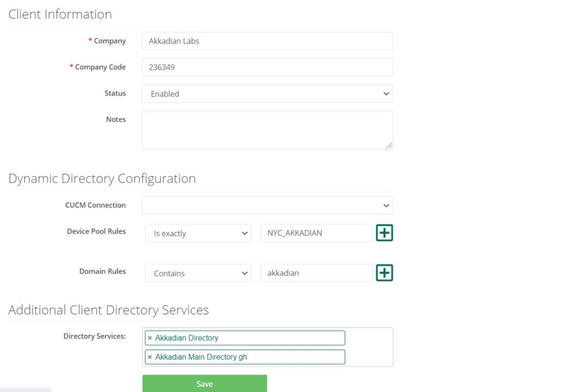The width and height of the screenshot is (566, 392).
Task: Edit the NYC_AKKADIAN device pool value
Action: tap(316, 233)
